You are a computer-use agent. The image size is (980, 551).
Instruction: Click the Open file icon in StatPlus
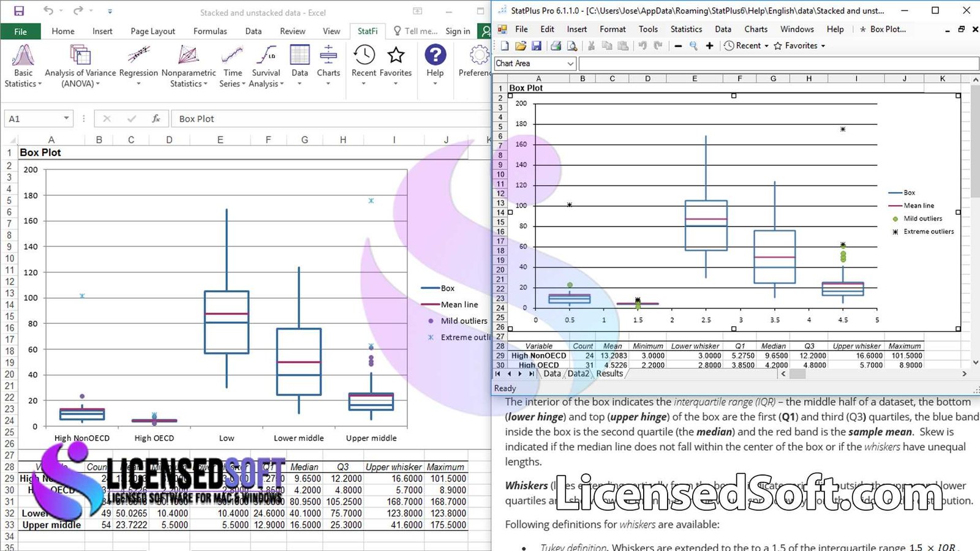(521, 45)
